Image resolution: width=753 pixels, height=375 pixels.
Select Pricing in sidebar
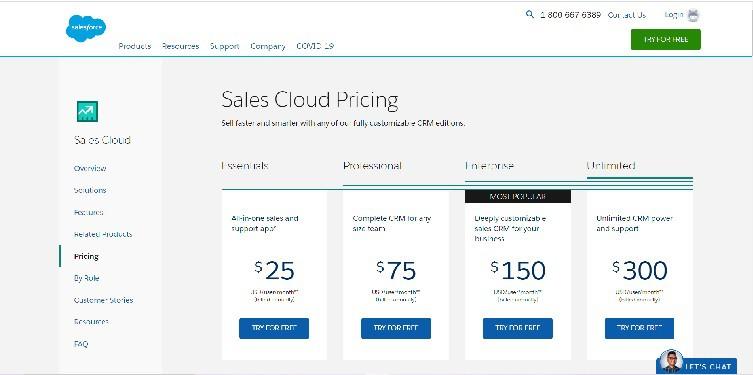(x=86, y=256)
